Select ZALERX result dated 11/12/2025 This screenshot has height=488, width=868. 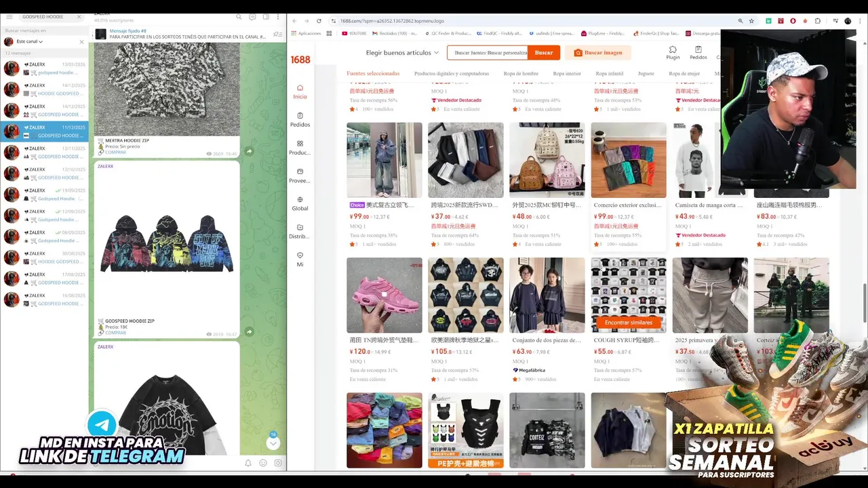pyautogui.click(x=44, y=131)
